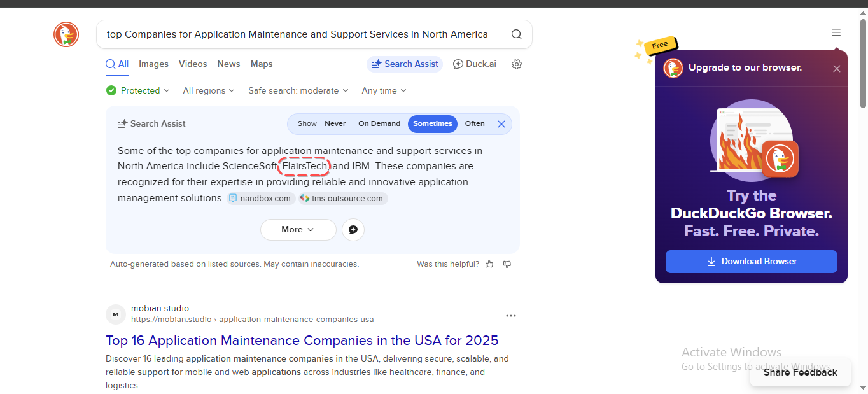This screenshot has height=394, width=868.
Task: Switch to the Images tab
Action: point(153,64)
